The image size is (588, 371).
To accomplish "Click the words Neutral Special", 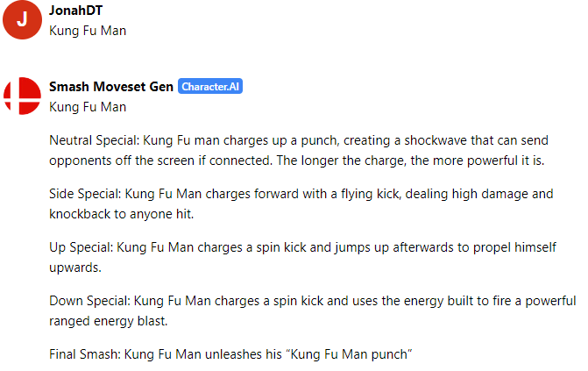I will point(94,140).
